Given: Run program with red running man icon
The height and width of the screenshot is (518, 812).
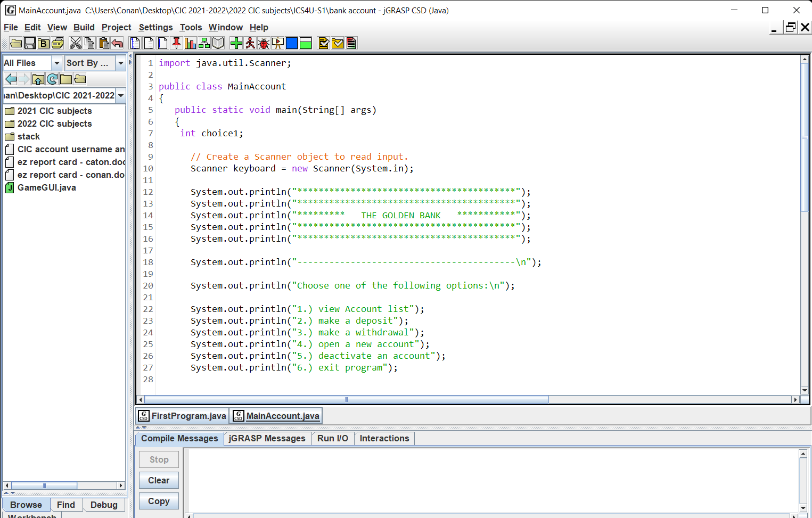Looking at the screenshot, I should (250, 43).
